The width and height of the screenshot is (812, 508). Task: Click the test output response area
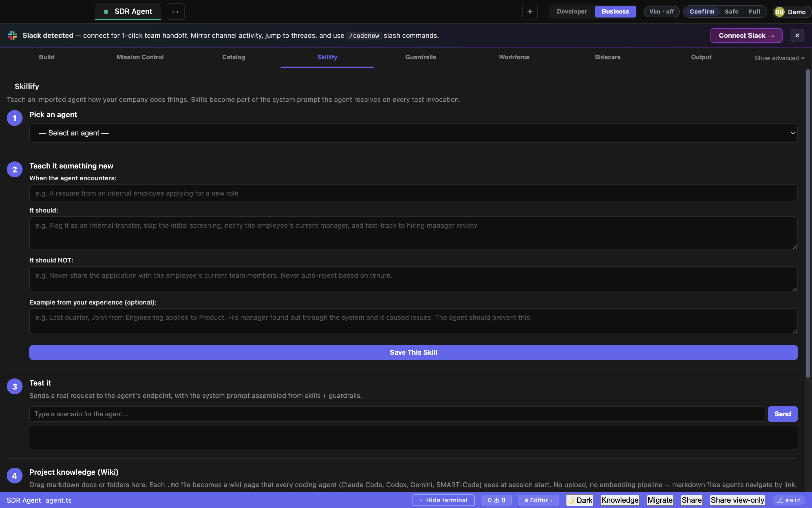pos(413,438)
